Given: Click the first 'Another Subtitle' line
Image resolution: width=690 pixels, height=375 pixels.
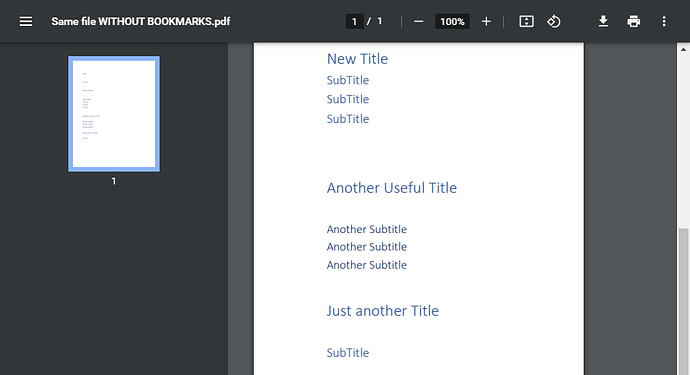Looking at the screenshot, I should coord(367,229).
